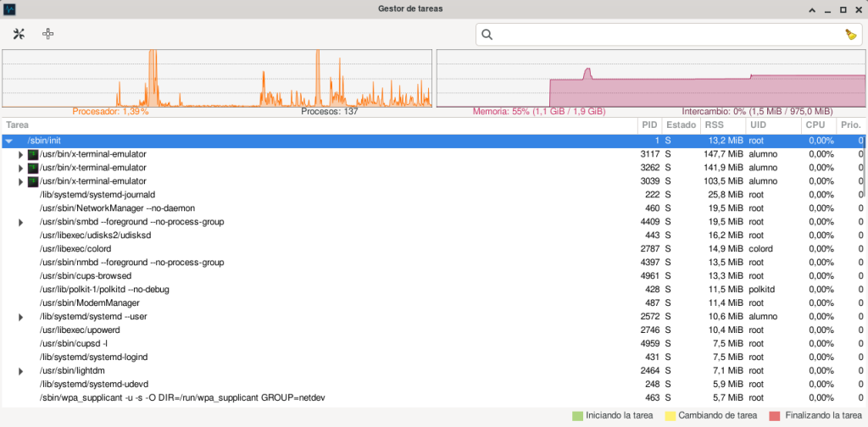868x427 pixels.
Task: Click the task manager app icon in titlebar
Action: [10, 9]
